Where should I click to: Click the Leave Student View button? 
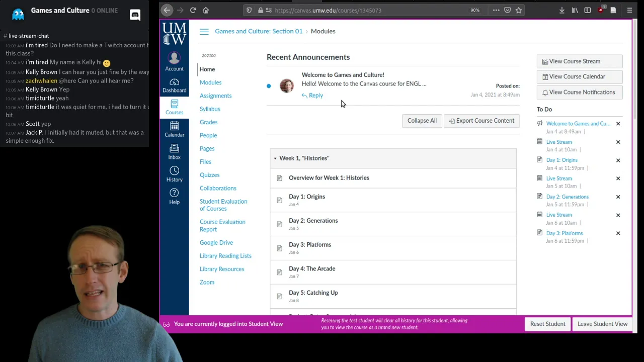coord(602,324)
